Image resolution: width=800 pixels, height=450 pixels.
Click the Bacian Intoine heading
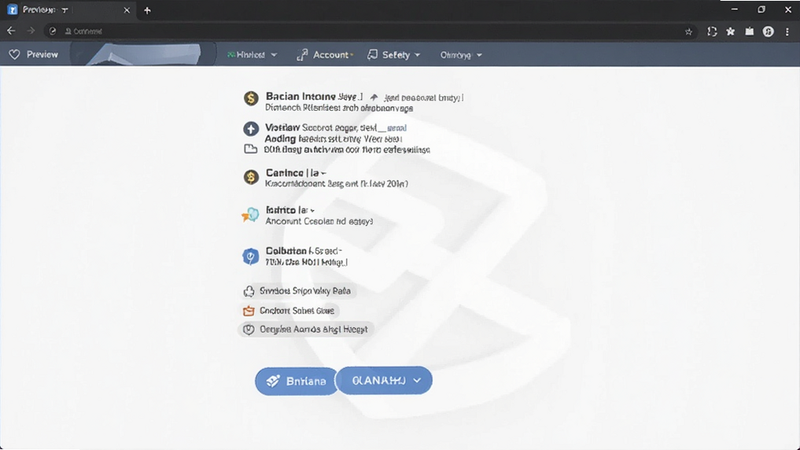coord(301,96)
